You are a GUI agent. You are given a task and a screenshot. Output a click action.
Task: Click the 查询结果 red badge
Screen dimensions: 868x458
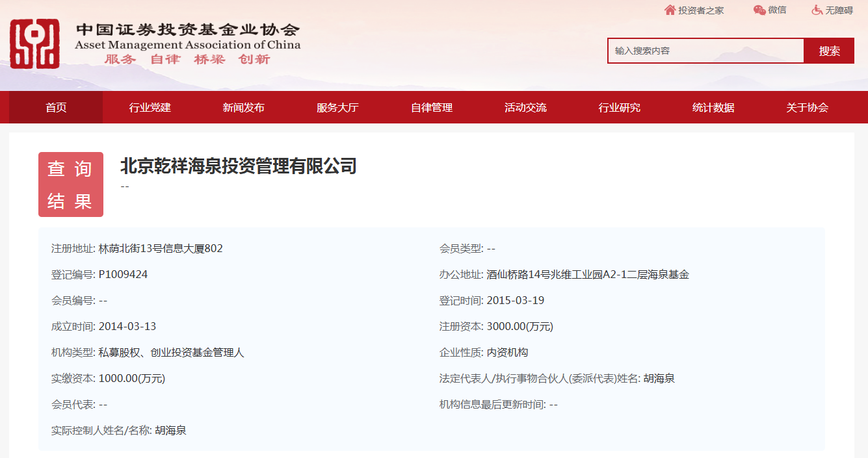click(71, 184)
